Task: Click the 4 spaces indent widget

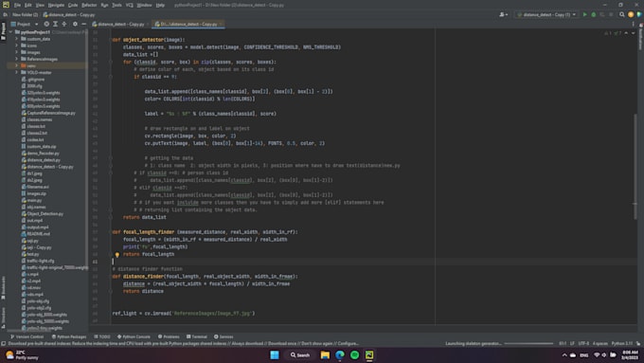Action: coord(600,343)
